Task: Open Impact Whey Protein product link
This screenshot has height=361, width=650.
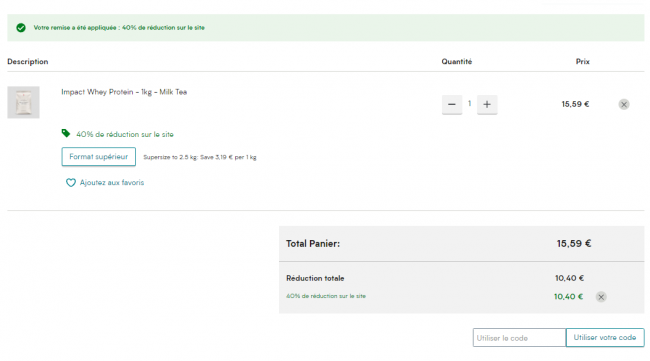Action: click(124, 92)
